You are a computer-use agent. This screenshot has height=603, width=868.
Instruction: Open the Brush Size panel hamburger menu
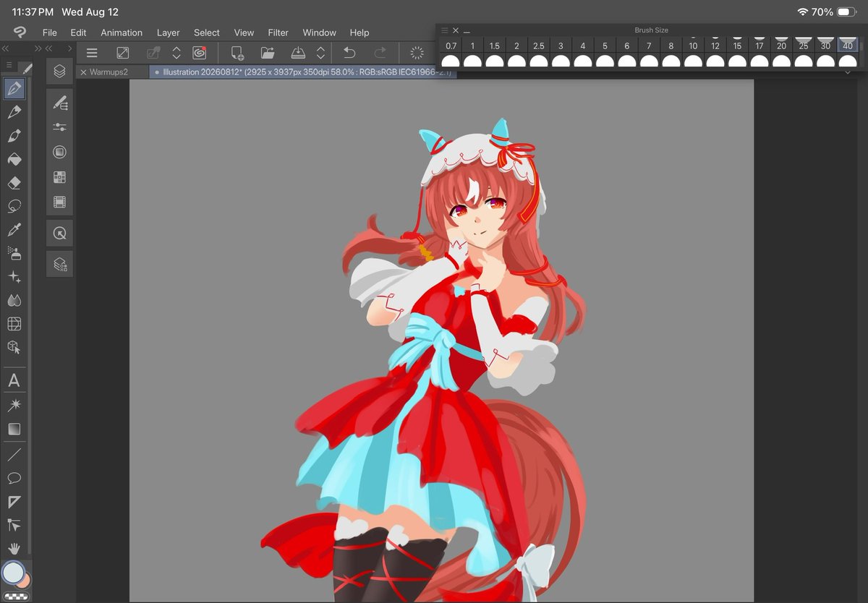click(445, 30)
